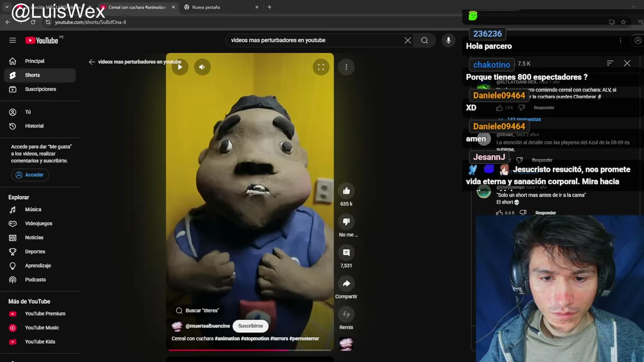Open the #animation hashtag
Image resolution: width=644 pixels, height=362 pixels.
227,339
